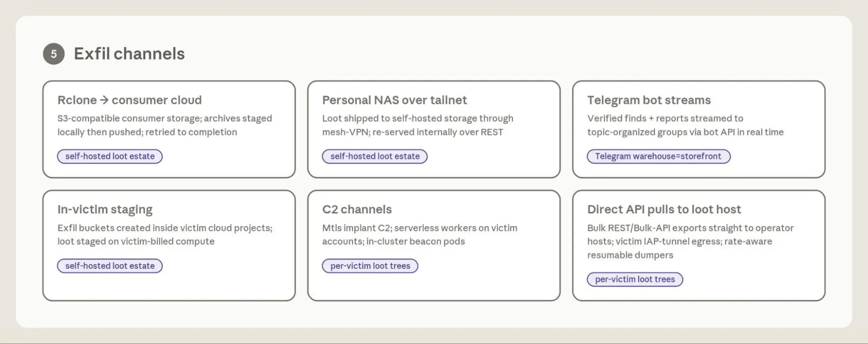Select the In-victim staging card title
This screenshot has height=344, width=868.
pos(105,209)
